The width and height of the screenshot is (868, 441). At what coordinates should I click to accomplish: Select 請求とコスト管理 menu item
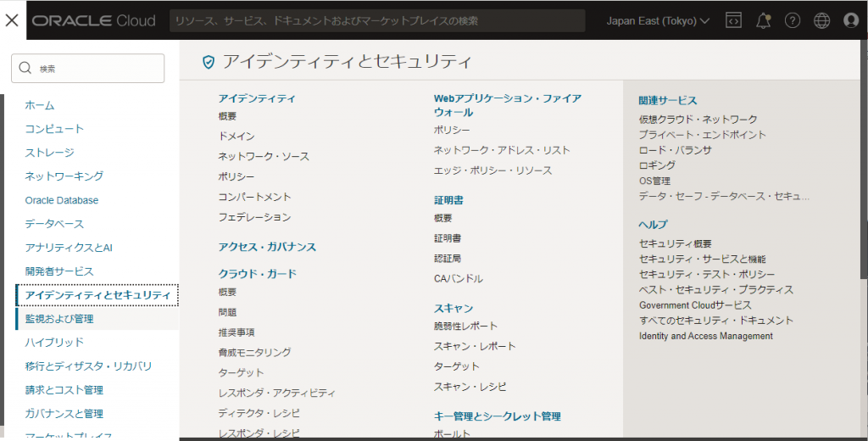64,390
